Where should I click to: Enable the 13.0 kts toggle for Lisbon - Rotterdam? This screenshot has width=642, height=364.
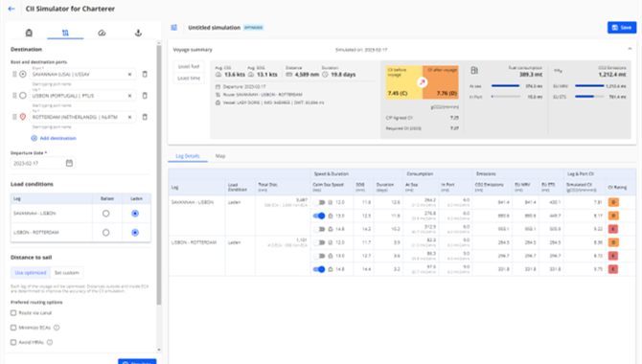tap(319, 256)
